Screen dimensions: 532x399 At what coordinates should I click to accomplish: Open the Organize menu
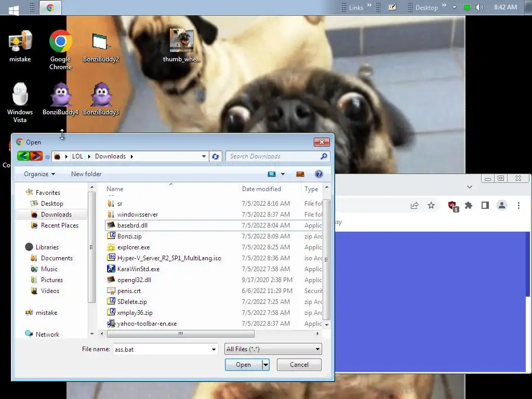(39, 174)
